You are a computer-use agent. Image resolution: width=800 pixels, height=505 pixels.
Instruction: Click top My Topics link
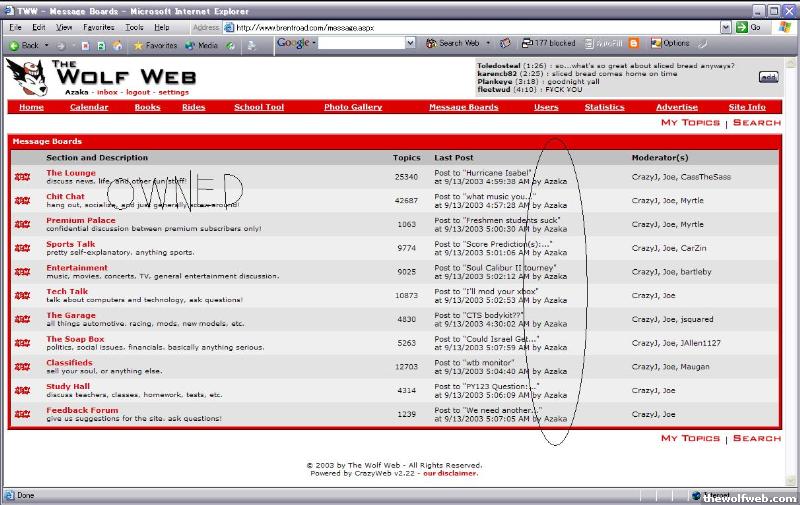(690, 122)
